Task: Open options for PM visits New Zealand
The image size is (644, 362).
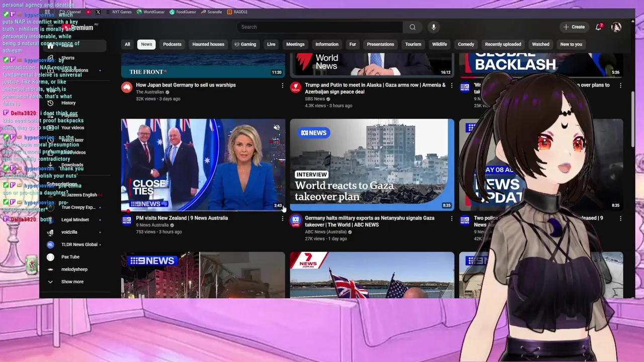Action: tap(282, 219)
